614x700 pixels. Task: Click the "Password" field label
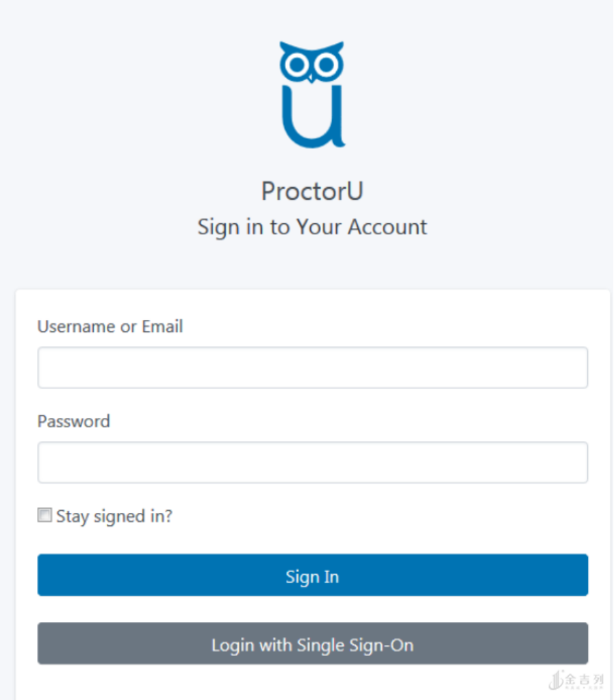click(73, 421)
